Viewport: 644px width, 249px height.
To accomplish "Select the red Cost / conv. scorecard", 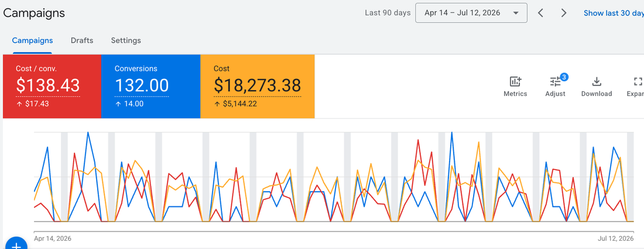I will point(52,87).
